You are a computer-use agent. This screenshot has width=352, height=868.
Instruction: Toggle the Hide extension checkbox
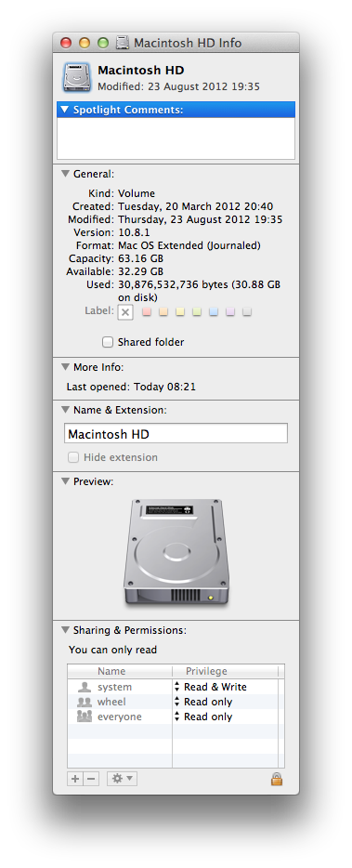73,457
